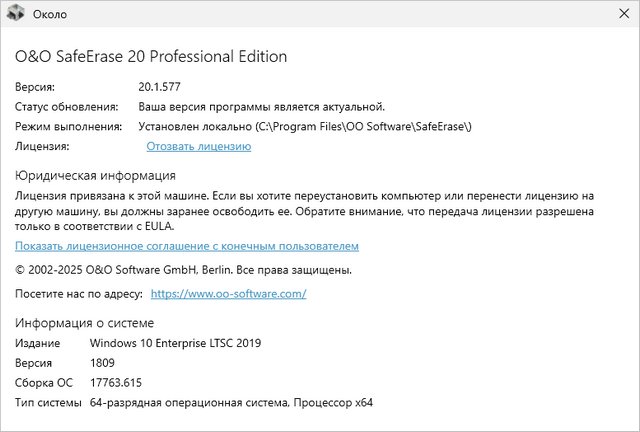Click the Отозвать лицензию link
This screenshot has width=640, height=432.
(x=198, y=147)
